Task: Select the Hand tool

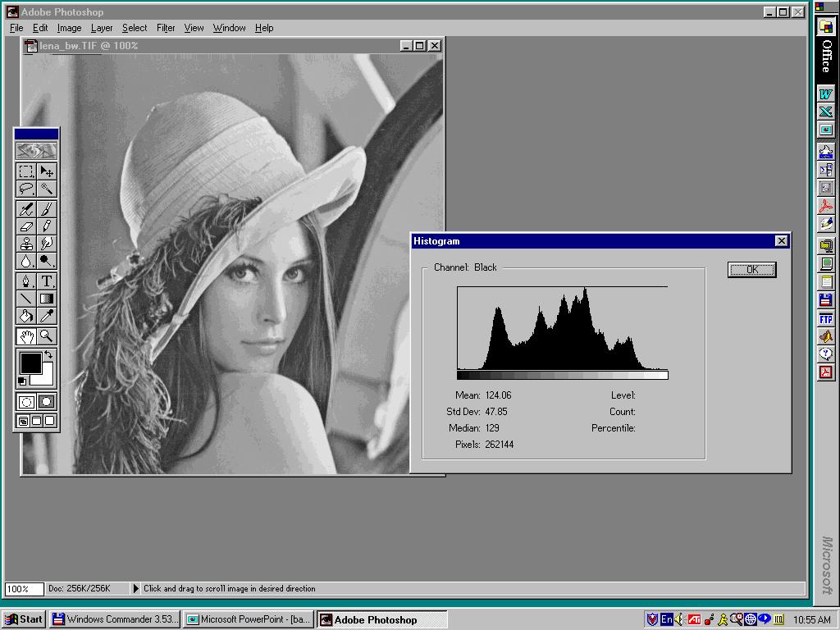Action: pyautogui.click(x=25, y=336)
